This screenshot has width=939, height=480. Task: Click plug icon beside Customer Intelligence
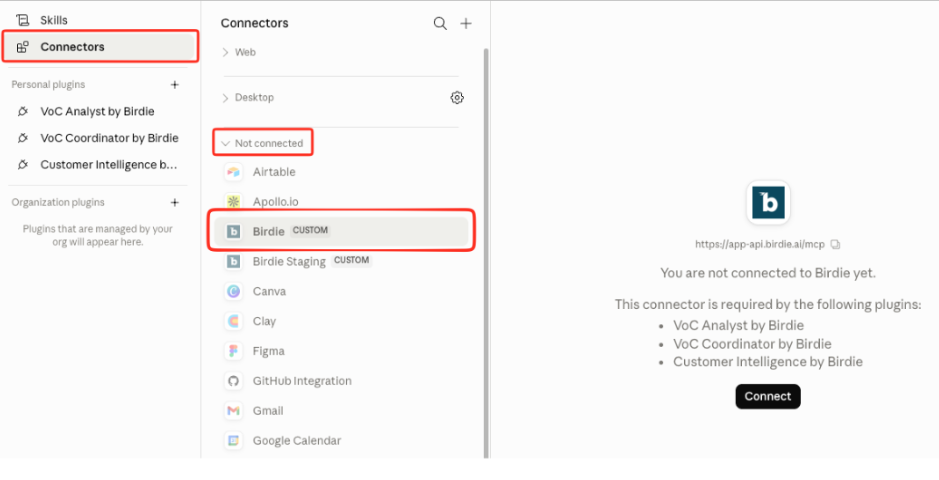pyautogui.click(x=23, y=165)
